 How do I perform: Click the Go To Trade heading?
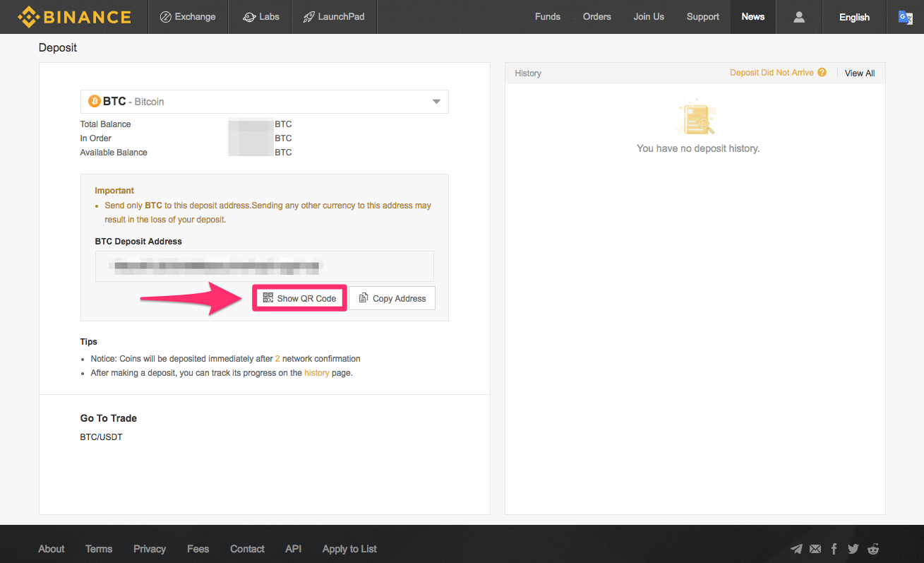click(109, 418)
